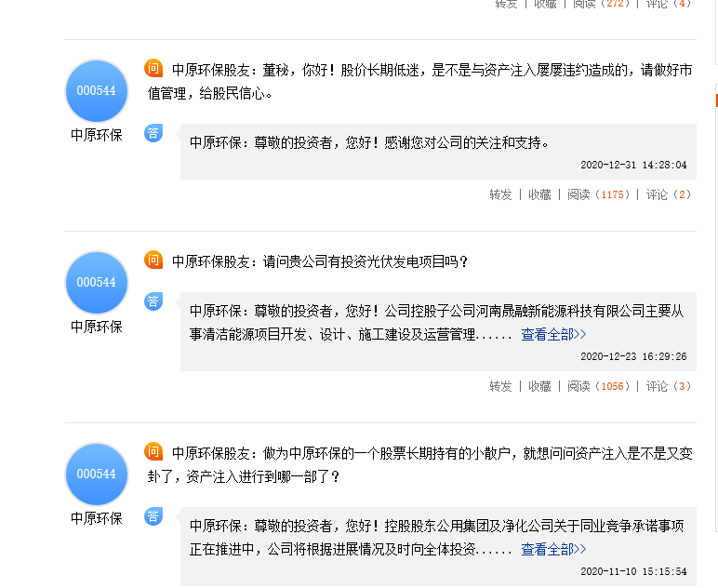The image size is (718, 588).
Task: Click 阅读 (1175) on the first post
Action: (599, 194)
